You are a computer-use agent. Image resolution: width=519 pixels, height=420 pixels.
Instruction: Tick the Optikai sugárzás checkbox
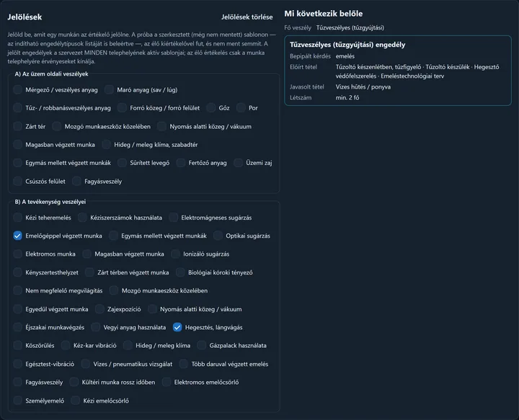click(218, 236)
